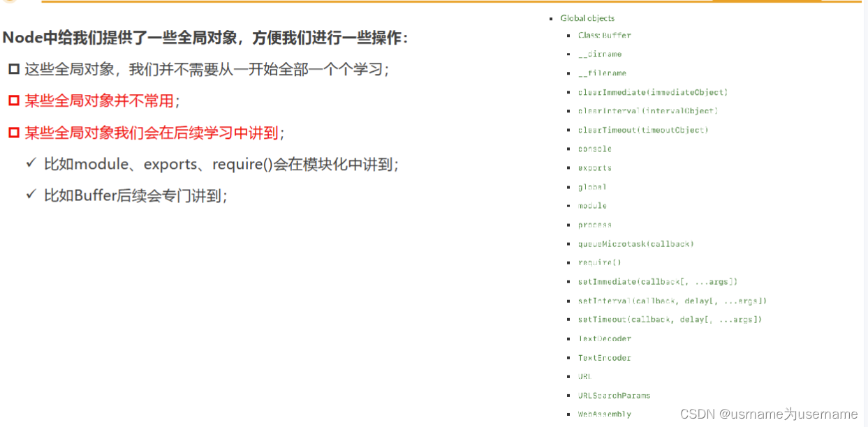Open the module documentation entry
Image resolution: width=868 pixels, height=427 pixels.
tap(591, 205)
